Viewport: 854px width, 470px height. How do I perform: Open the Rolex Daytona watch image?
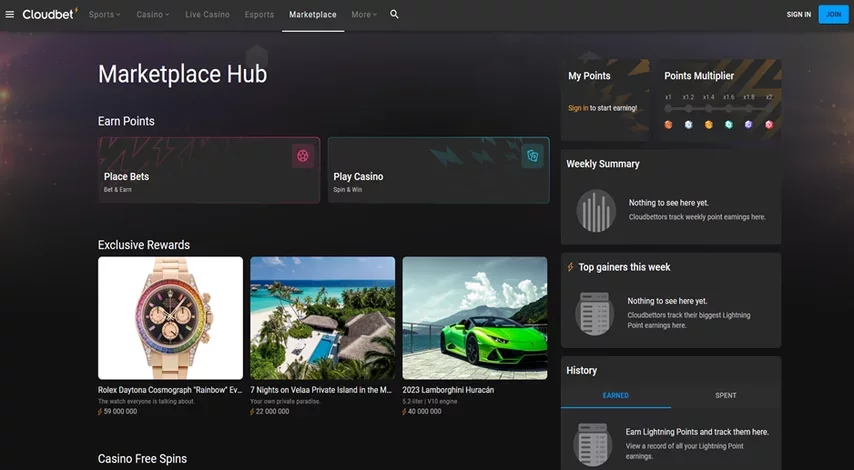coord(170,318)
